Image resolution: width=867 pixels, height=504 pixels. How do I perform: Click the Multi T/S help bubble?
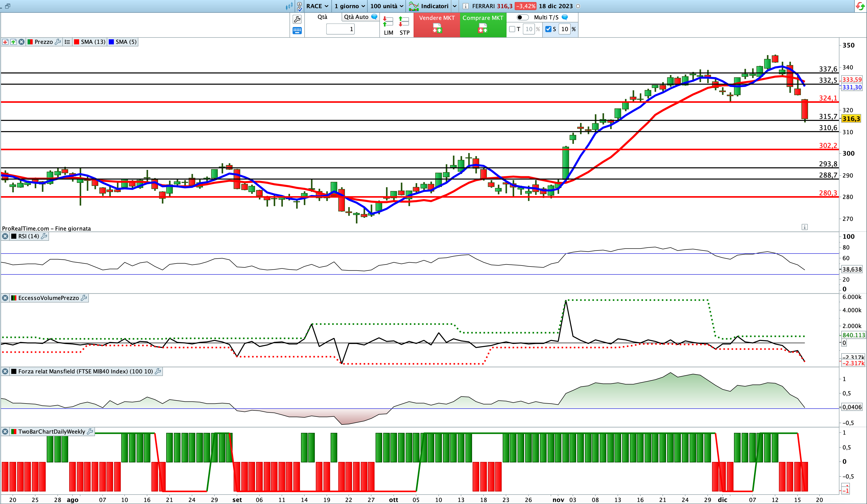pyautogui.click(x=564, y=17)
